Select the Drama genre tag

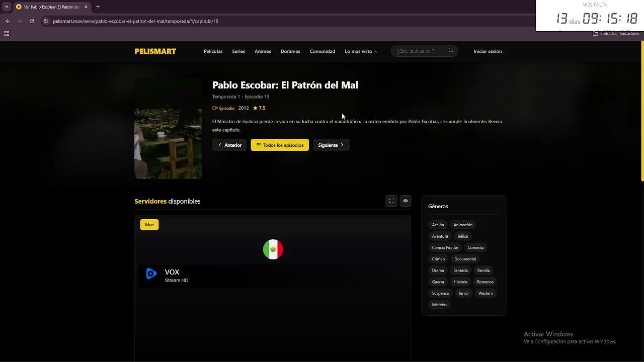pyautogui.click(x=438, y=270)
